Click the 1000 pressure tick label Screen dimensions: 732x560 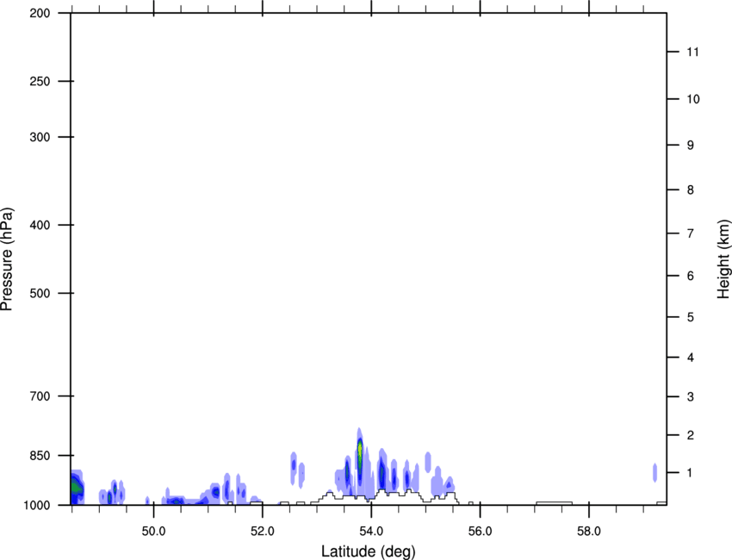(37, 505)
